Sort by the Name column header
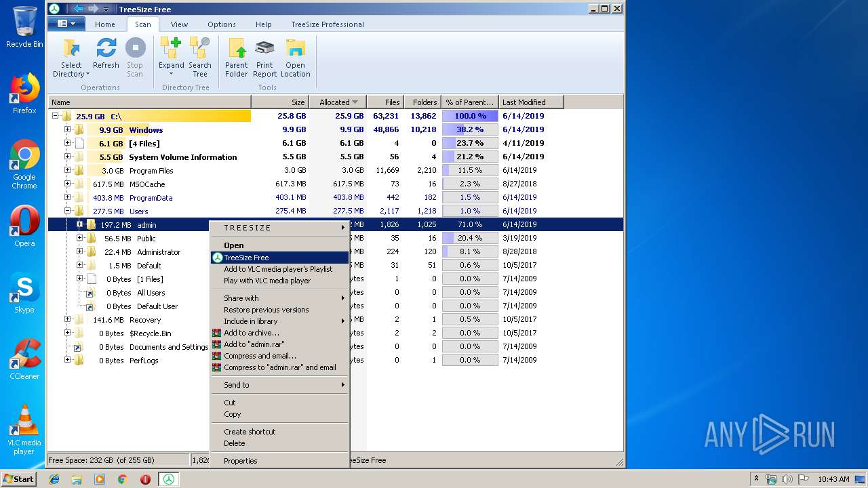Screen dimensions: 868x488 [x=150, y=102]
